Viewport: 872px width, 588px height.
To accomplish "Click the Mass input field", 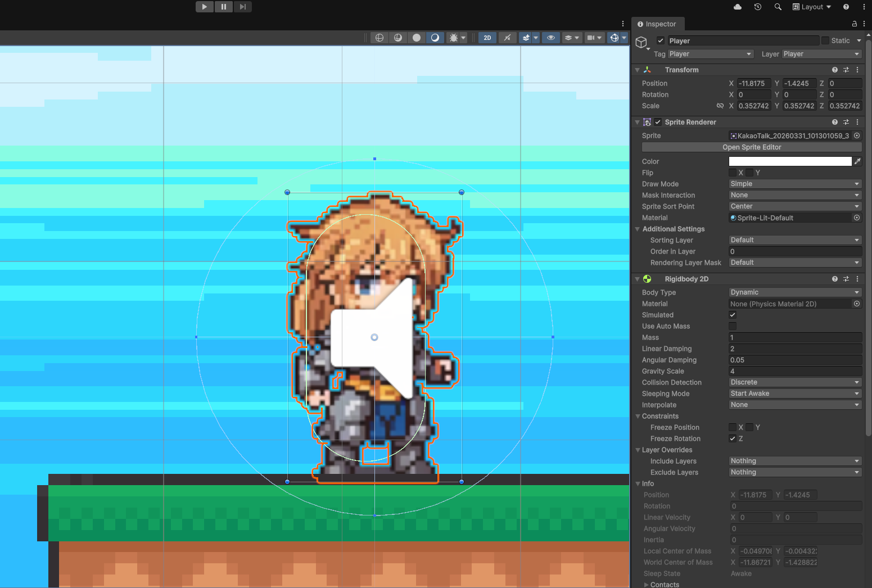I will click(x=794, y=337).
